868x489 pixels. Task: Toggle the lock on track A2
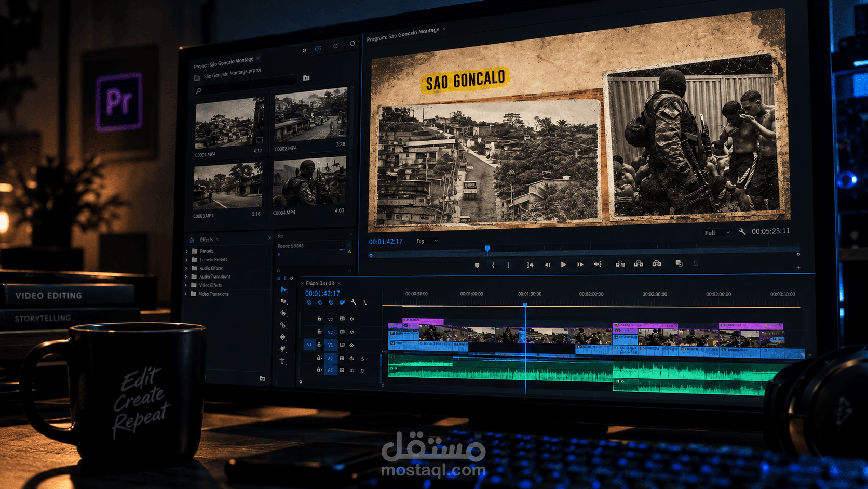(319, 358)
